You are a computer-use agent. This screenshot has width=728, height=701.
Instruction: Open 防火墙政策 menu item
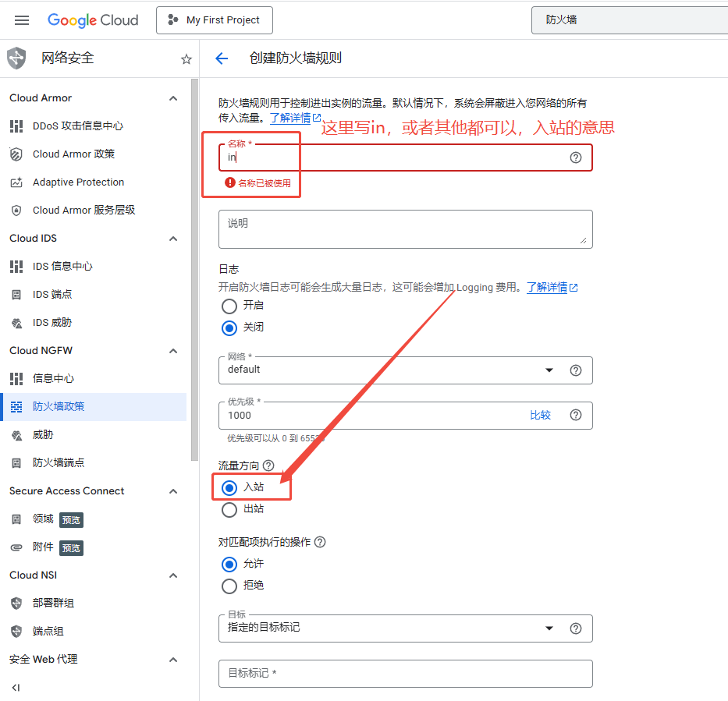click(94, 407)
